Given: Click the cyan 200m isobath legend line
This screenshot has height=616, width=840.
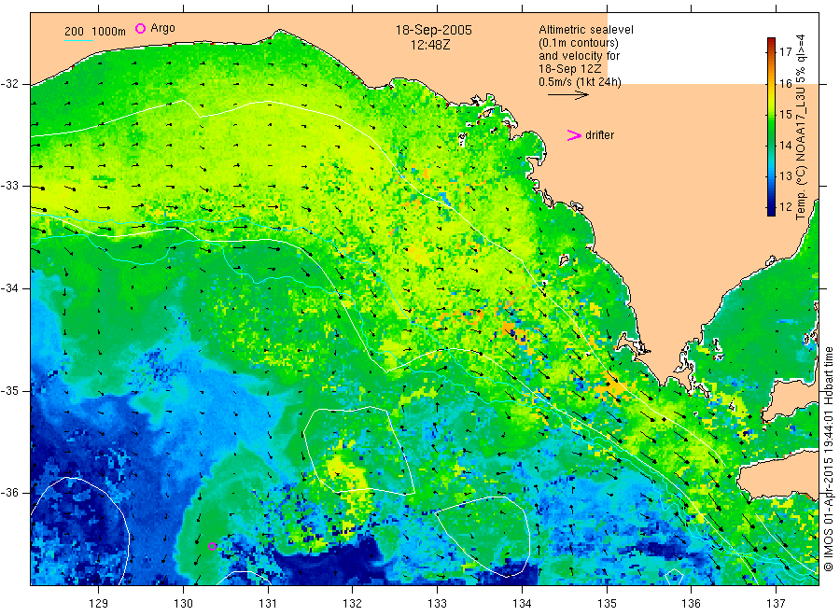Looking at the screenshot, I should (78, 39).
